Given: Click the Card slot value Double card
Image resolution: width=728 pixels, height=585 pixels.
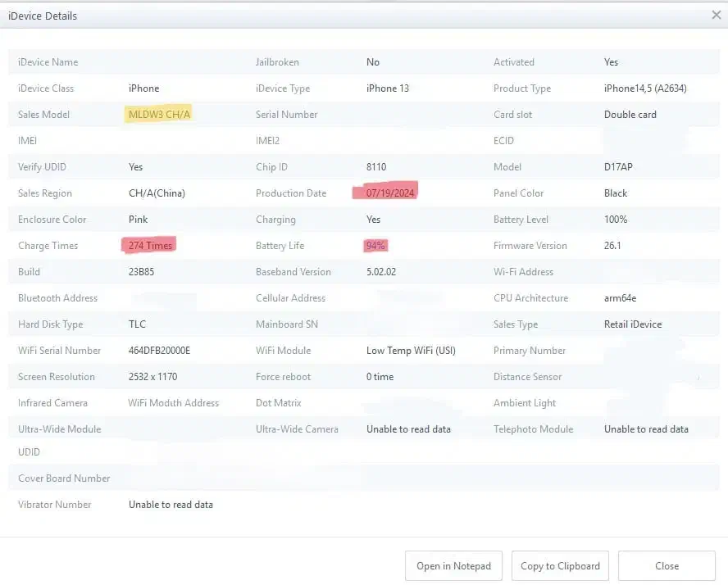Looking at the screenshot, I should click(x=630, y=115).
